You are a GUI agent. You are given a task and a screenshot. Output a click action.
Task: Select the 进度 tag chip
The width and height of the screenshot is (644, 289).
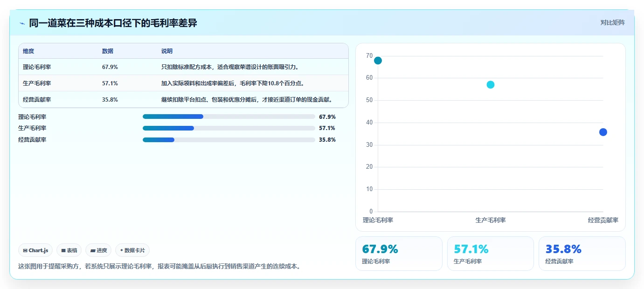[x=98, y=250]
